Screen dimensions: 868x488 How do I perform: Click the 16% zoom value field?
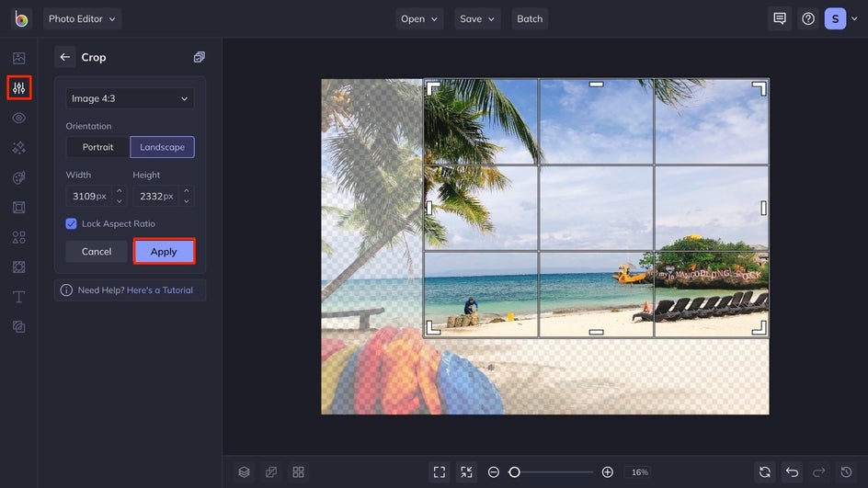tap(639, 472)
